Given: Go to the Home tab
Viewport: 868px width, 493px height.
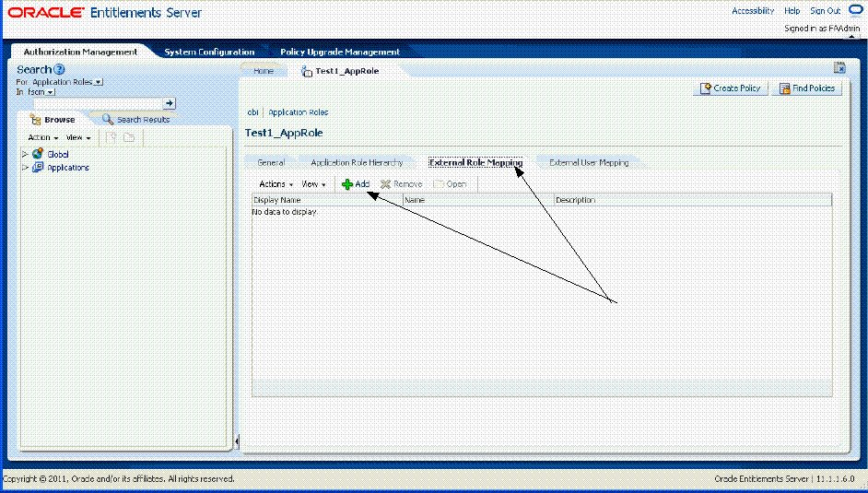Looking at the screenshot, I should coord(264,71).
